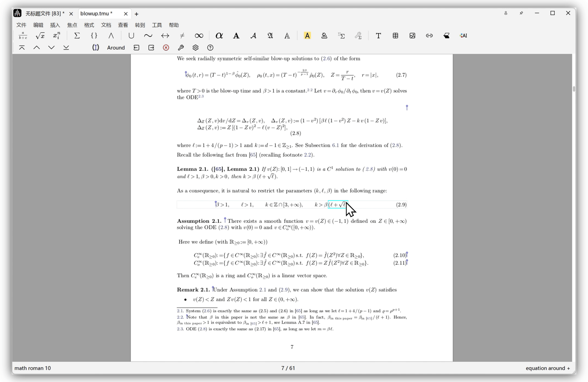Switch to the 无标题文件 [83] tab
Screen dimensions: 588x382
point(45,14)
